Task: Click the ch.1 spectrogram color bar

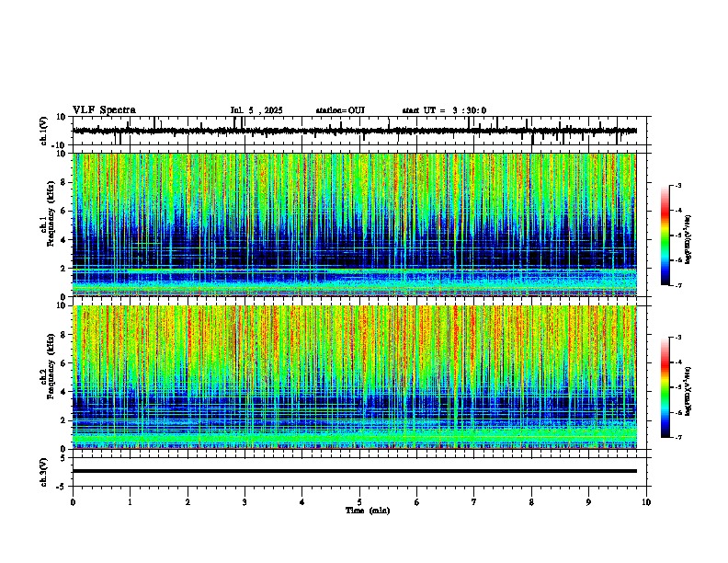Action: click(665, 236)
